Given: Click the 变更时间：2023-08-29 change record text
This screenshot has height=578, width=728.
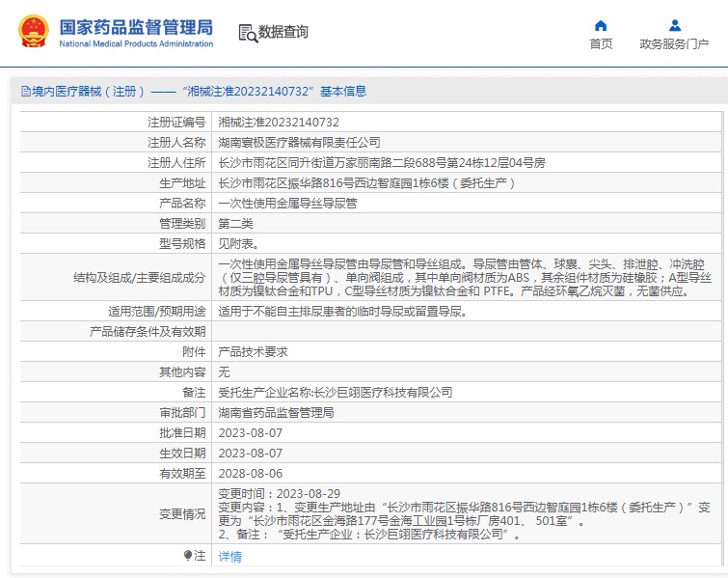Looking at the screenshot, I should coord(279,493).
